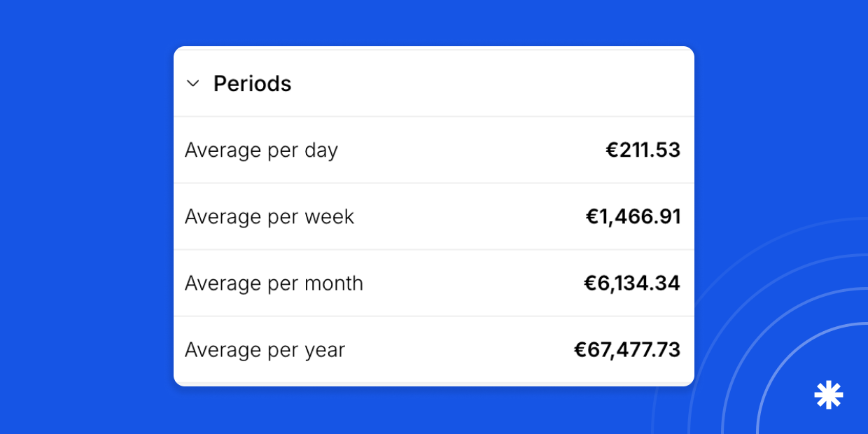Click the white asterisk logo icon
This screenshot has height=434, width=868.
point(829,395)
